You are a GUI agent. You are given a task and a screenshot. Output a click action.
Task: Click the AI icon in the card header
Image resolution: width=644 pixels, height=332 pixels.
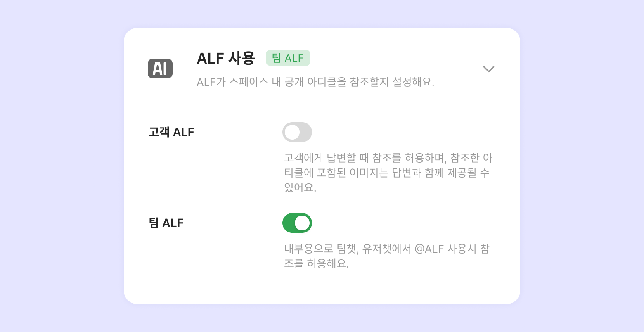160,69
